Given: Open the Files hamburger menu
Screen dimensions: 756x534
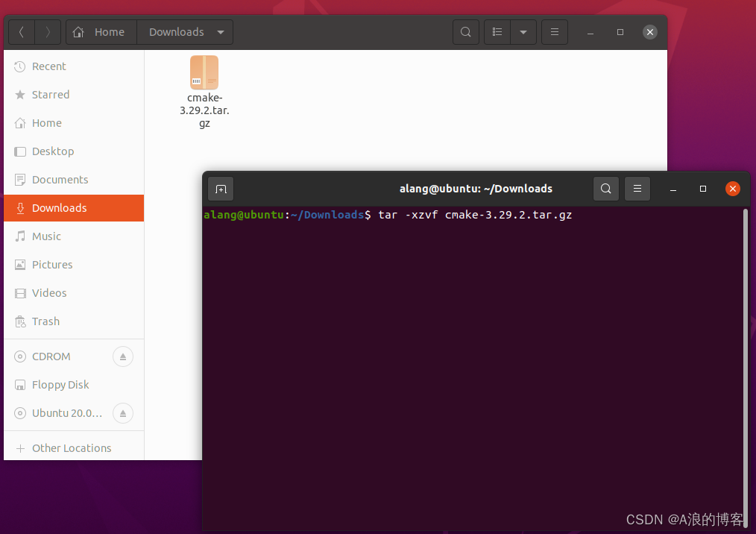Looking at the screenshot, I should (555, 32).
